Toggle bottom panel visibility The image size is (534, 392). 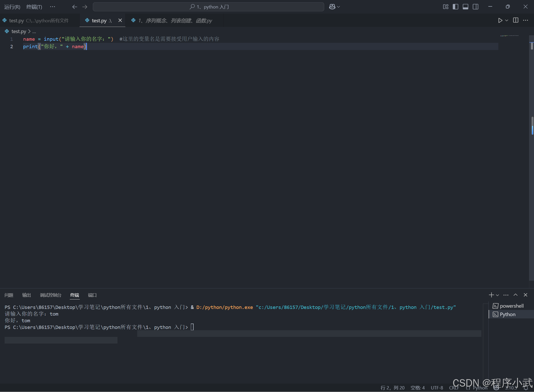click(466, 7)
